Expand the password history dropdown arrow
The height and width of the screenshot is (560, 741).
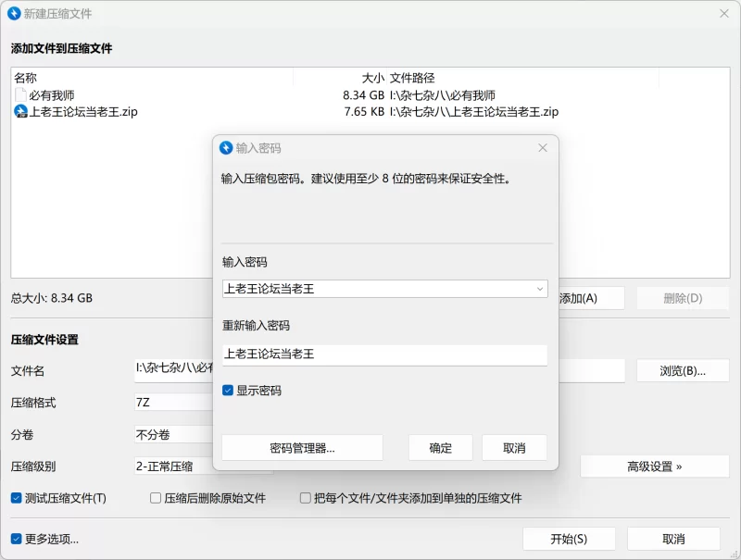pos(540,289)
